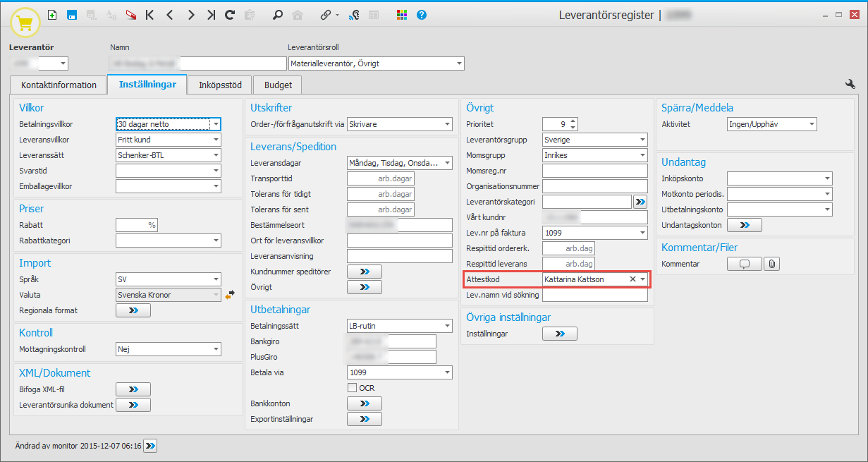868x462 pixels.
Task: Enable the OCR checkbox
Action: 352,387
